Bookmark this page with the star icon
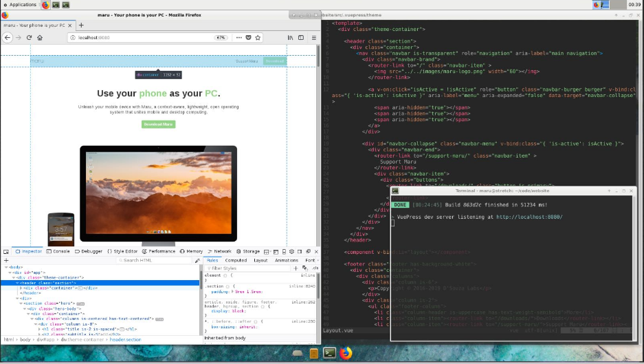The height and width of the screenshot is (364, 644). coord(257,38)
